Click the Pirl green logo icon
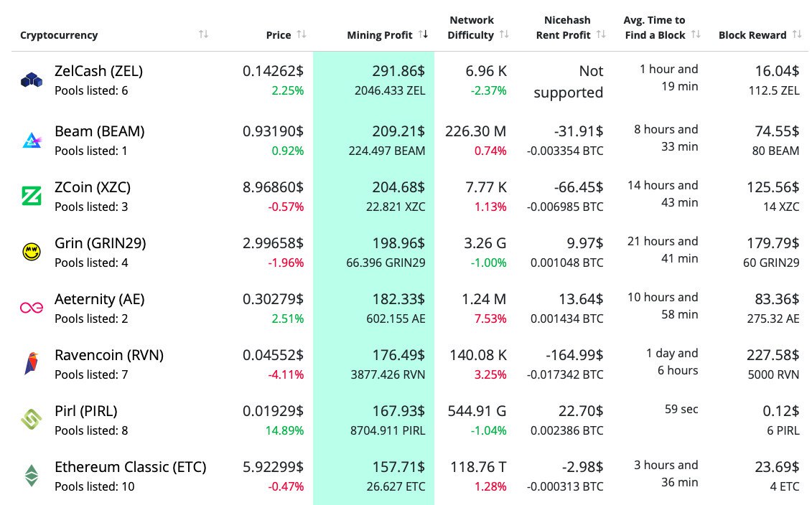The image size is (812, 505). point(32,420)
